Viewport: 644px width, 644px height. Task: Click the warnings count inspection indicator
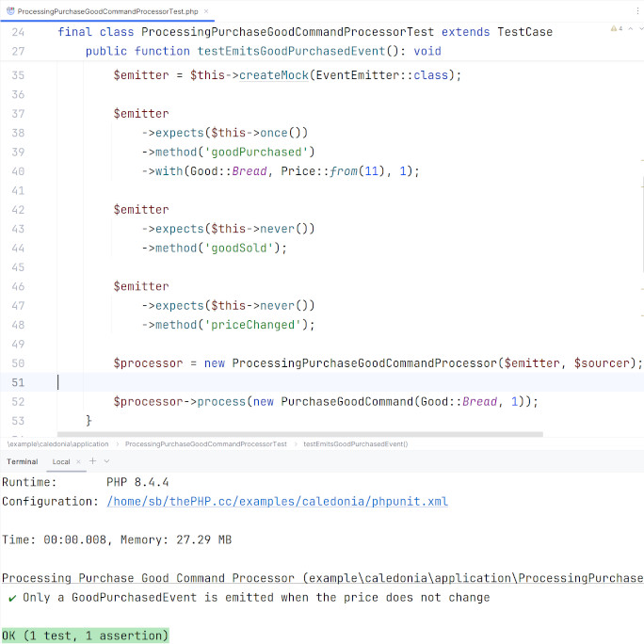tap(617, 29)
